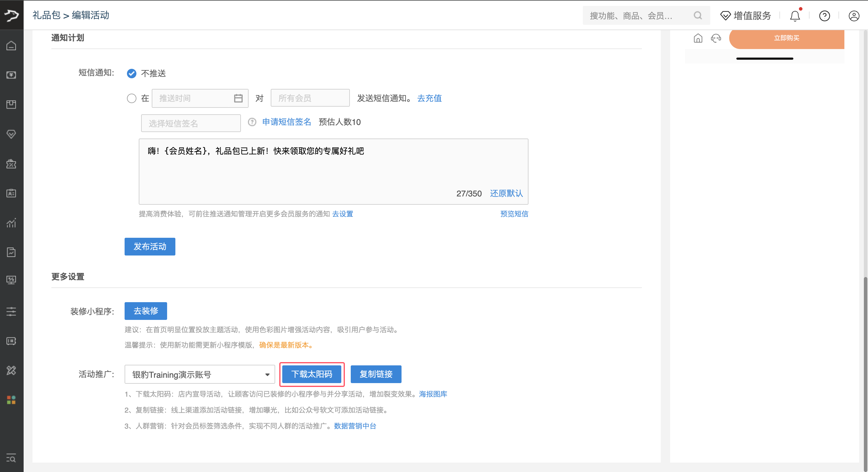Open the 所有会员 member selector
The width and height of the screenshot is (868, 472).
[x=310, y=98]
